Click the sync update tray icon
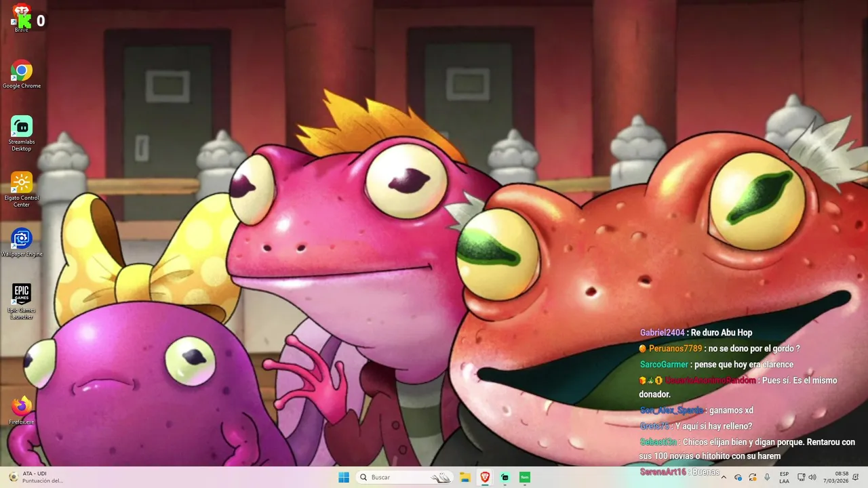 tap(753, 477)
